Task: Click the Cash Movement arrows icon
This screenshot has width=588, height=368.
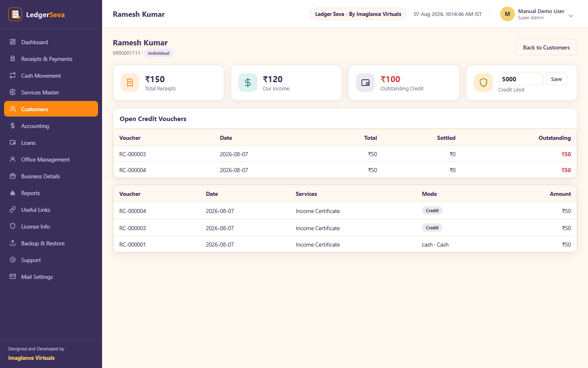Action: coord(13,75)
